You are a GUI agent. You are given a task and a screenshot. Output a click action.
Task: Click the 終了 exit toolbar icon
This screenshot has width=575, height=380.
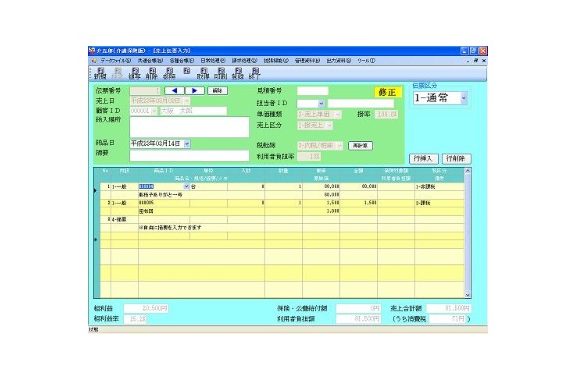coord(254,73)
